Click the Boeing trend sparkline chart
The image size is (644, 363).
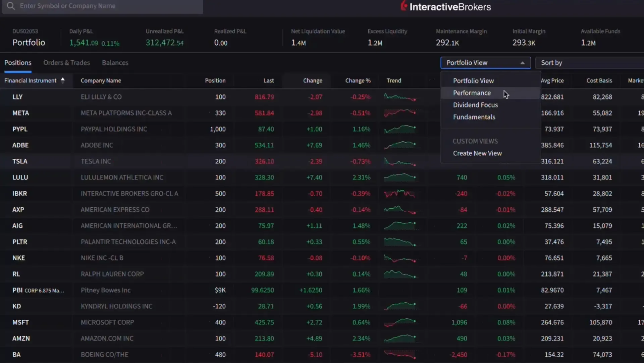coord(400,355)
